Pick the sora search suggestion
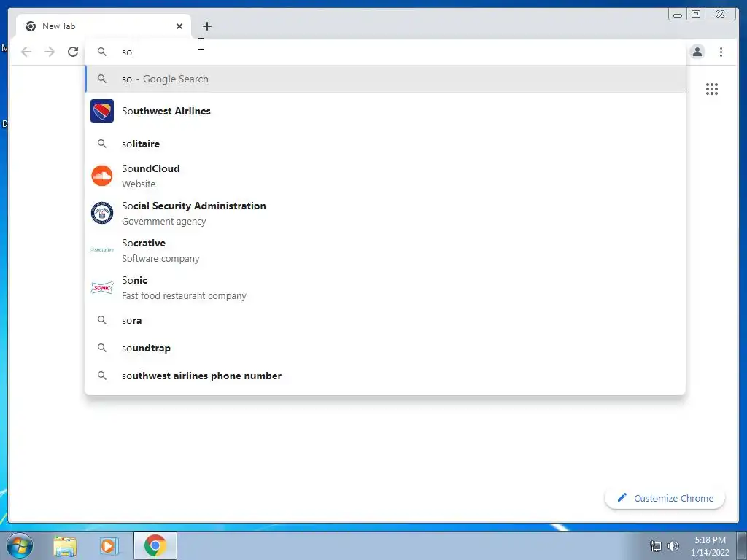Image resolution: width=747 pixels, height=560 pixels. (x=385, y=321)
